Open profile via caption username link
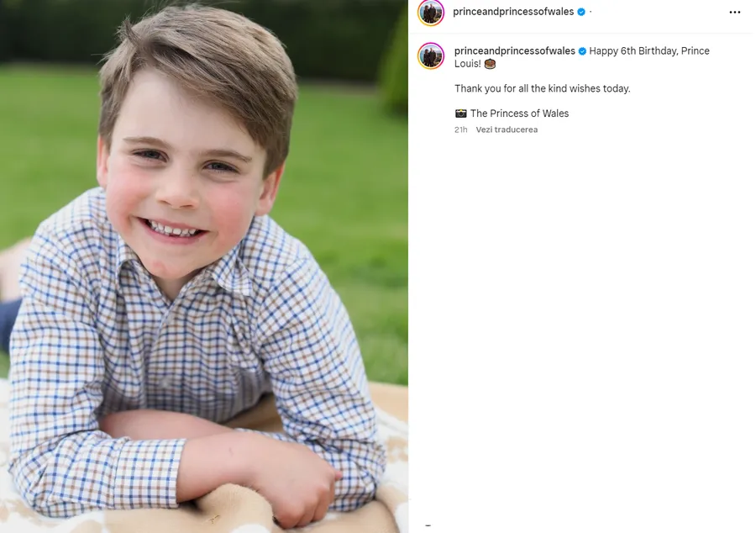The image size is (756, 533). pos(514,51)
